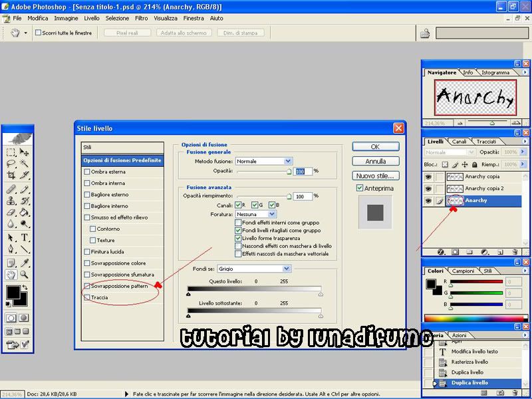Switch to the Campioni tab

[463, 271]
